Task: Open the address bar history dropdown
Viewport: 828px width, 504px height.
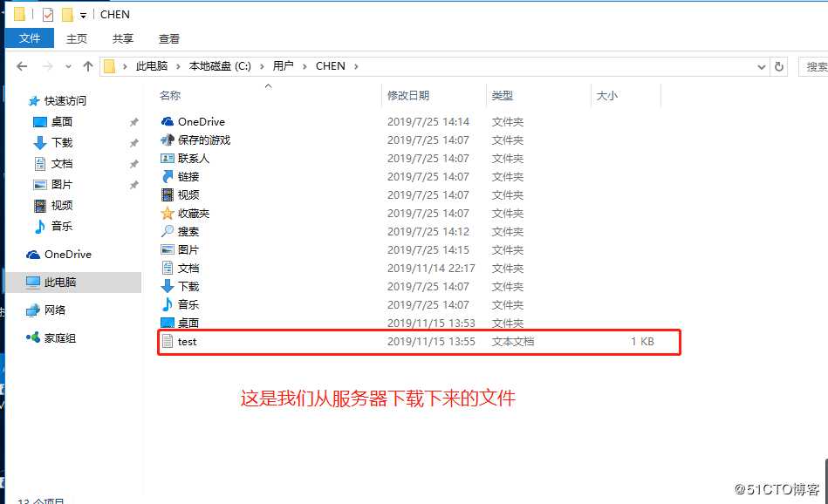Action: (761, 67)
